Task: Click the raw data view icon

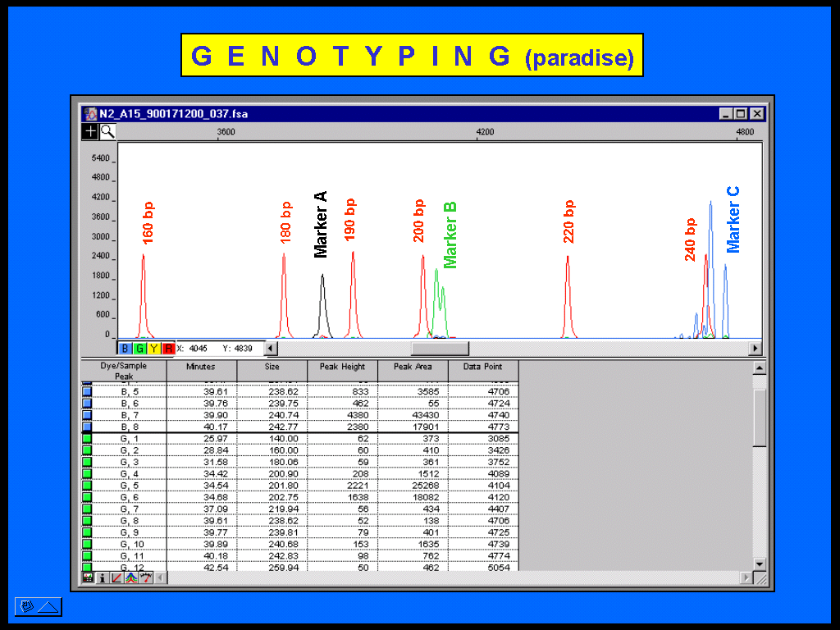Action: pyautogui.click(x=146, y=577)
